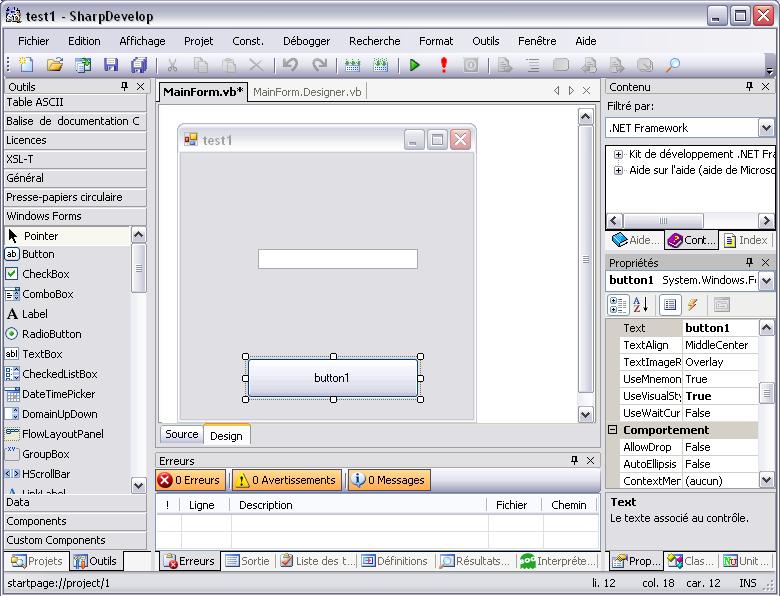Click the Undo arrow in the toolbar
Viewport: 780px width, 596px height.
click(290, 65)
